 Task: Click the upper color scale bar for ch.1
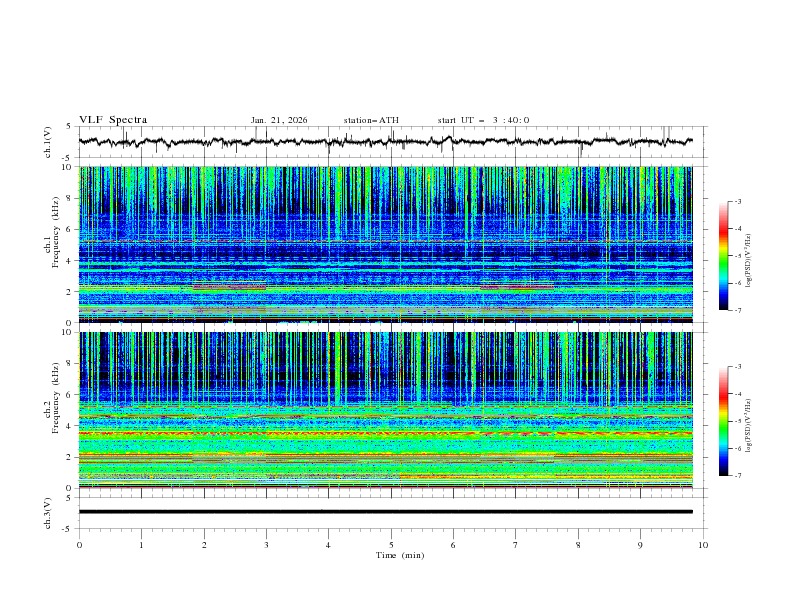724,256
